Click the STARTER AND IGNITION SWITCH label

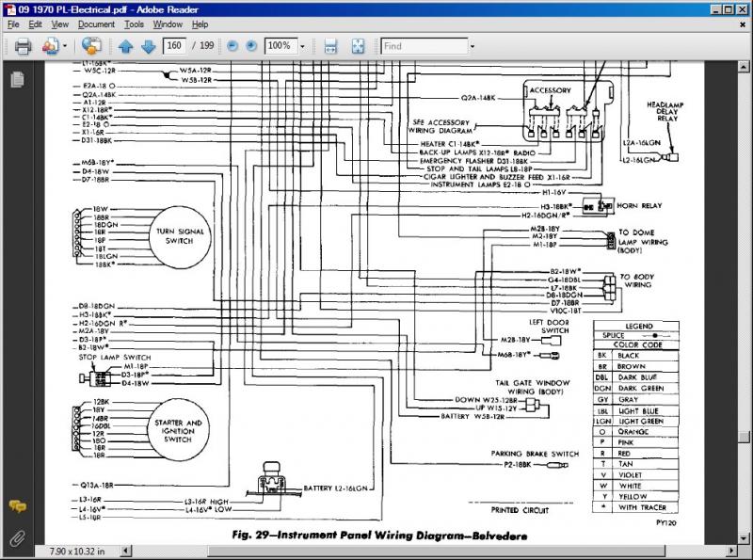[x=178, y=431]
